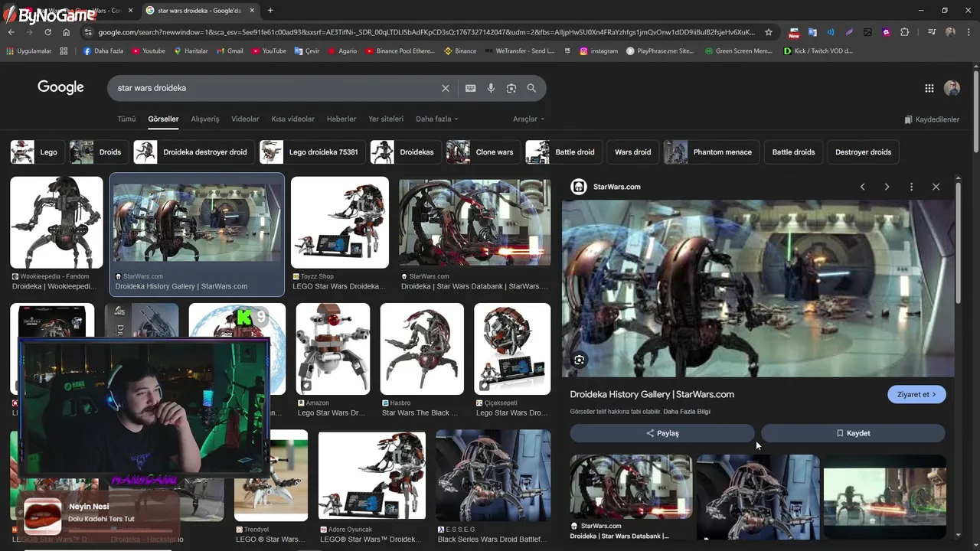This screenshot has height=551, width=980.
Task: Click the Ziyaret et visit button
Action: point(916,394)
